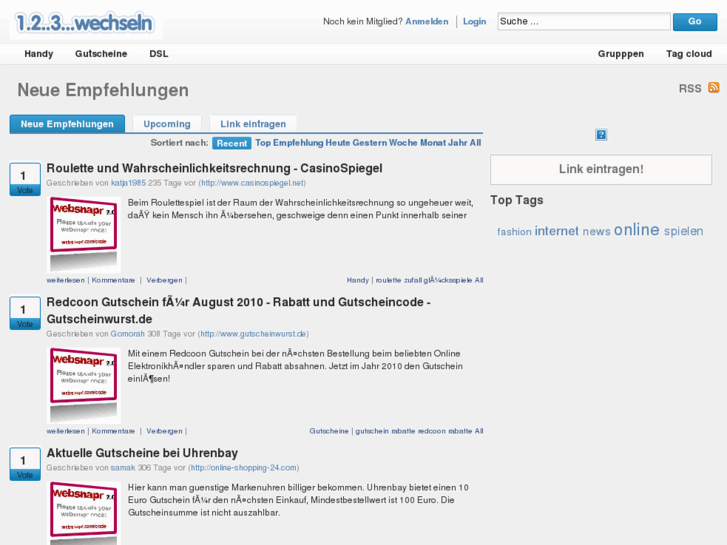Open the websnapr thumbnail of the Uhrenbay post
This screenshot has width=727, height=545.
coord(83,513)
